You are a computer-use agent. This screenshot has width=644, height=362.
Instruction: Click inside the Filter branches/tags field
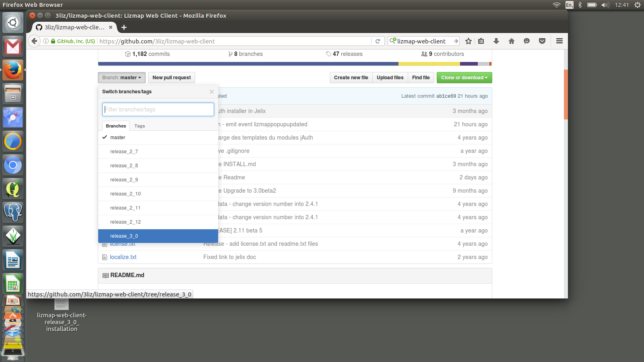(158, 109)
